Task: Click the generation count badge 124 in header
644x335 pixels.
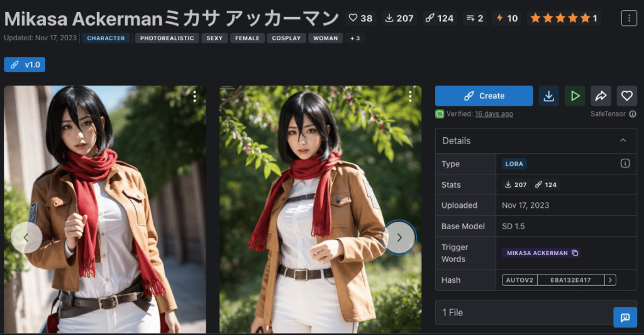Action: 440,18
